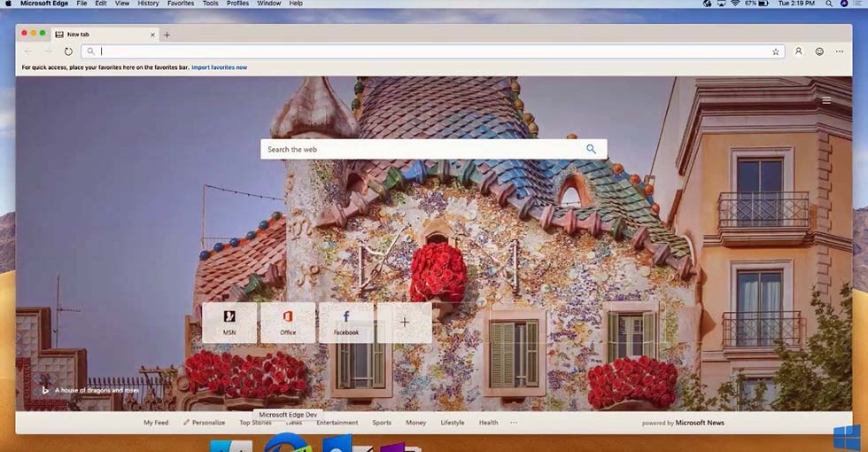The width and height of the screenshot is (868, 452).
Task: Add a new quick link tile
Action: pos(405,323)
